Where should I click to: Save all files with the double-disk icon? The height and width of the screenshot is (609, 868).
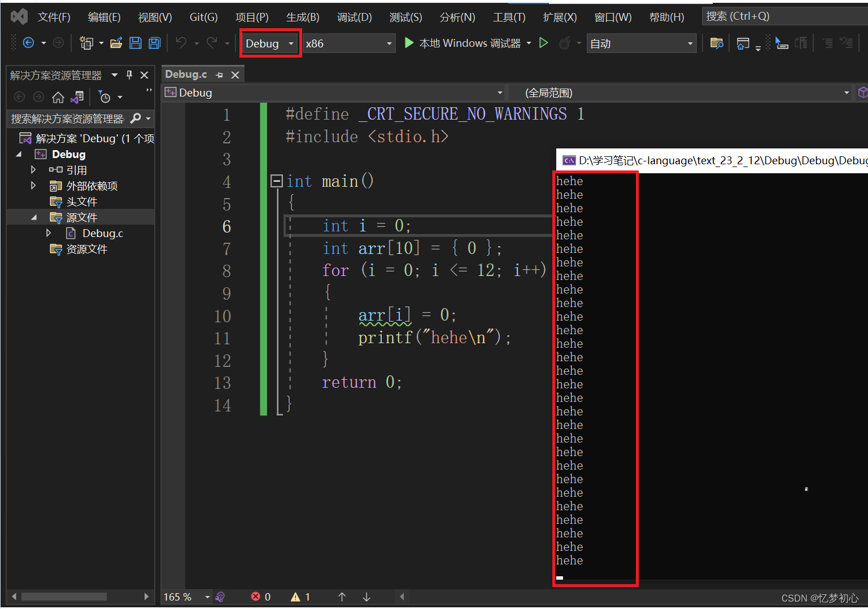point(154,43)
